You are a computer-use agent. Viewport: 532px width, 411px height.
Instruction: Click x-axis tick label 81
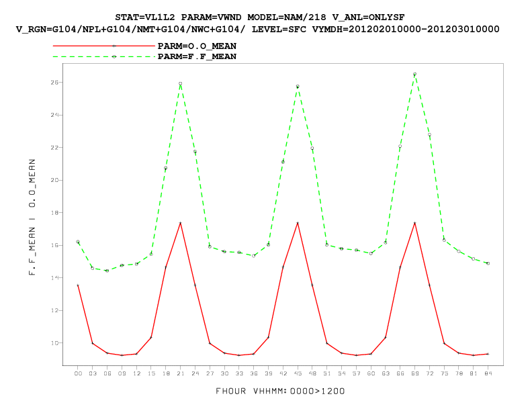[x=474, y=373]
